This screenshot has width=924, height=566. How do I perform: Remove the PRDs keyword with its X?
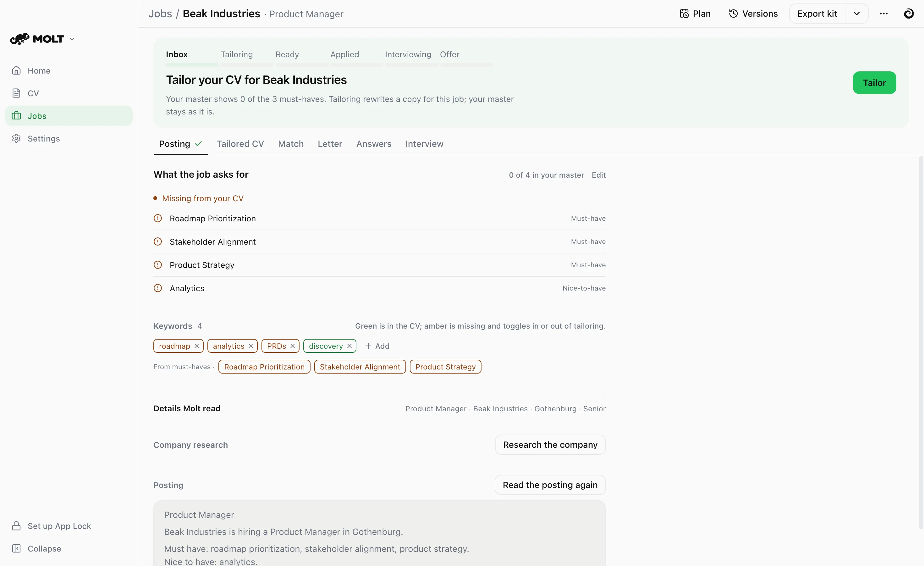click(x=293, y=346)
